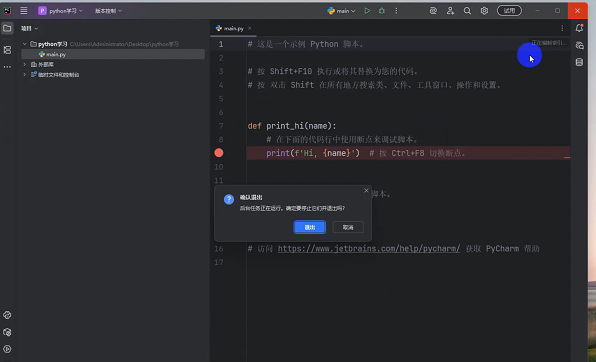
Task: Open more run actions menu
Action: tap(396, 11)
